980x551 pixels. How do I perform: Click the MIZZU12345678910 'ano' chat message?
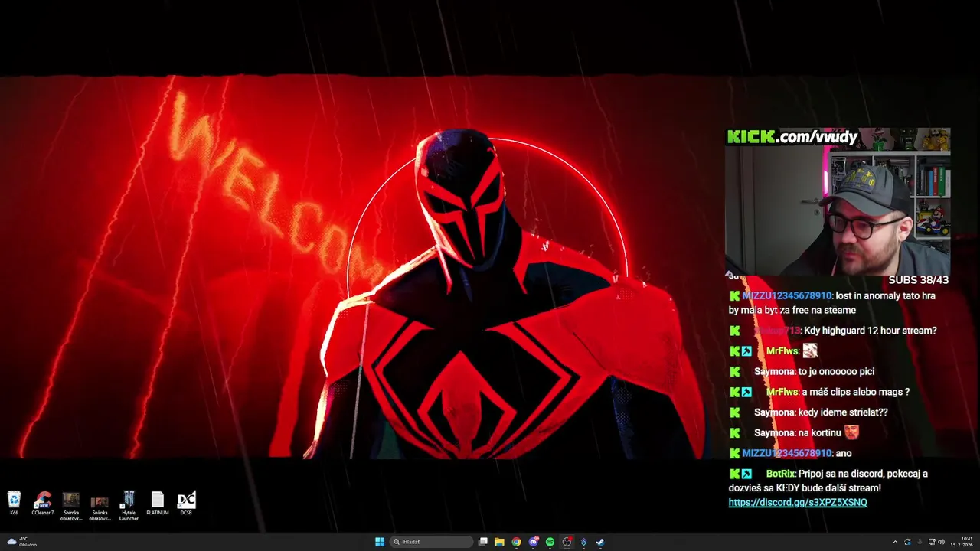[x=844, y=453]
